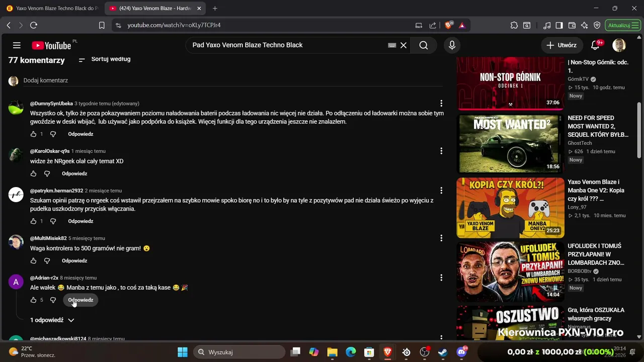
Task: Dislike the comment by @Adrian-r2x
Action: click(53, 300)
